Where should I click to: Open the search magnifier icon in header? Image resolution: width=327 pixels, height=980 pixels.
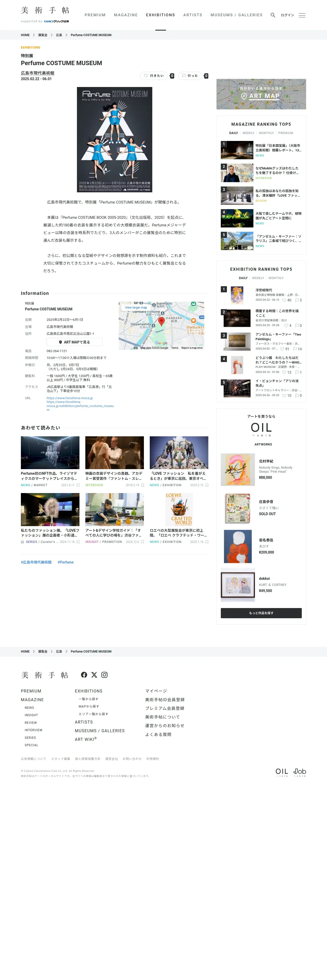[272, 15]
